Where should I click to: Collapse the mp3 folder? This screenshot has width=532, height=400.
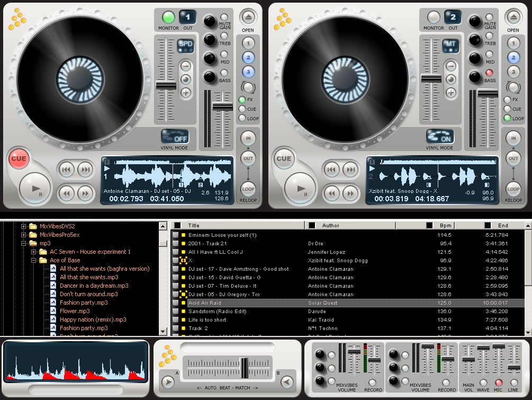point(23,243)
